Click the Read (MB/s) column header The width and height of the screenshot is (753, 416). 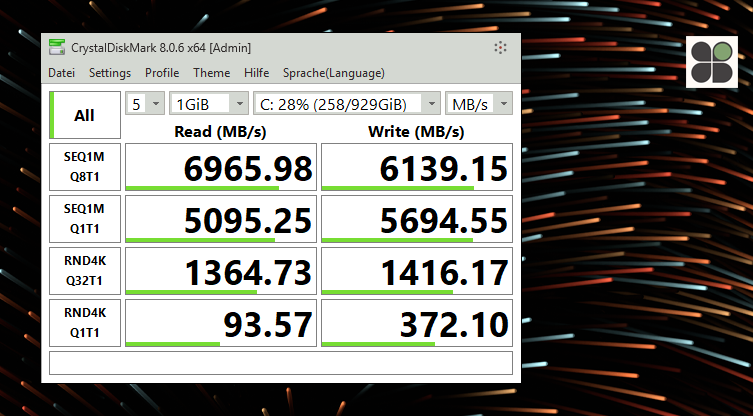(220, 132)
